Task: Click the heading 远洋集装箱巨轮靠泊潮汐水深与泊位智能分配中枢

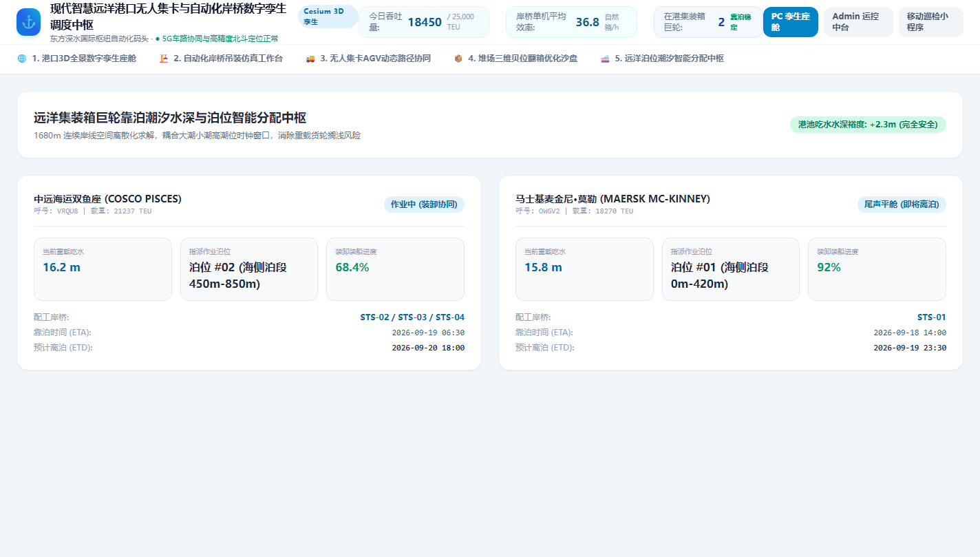Action: (170, 118)
